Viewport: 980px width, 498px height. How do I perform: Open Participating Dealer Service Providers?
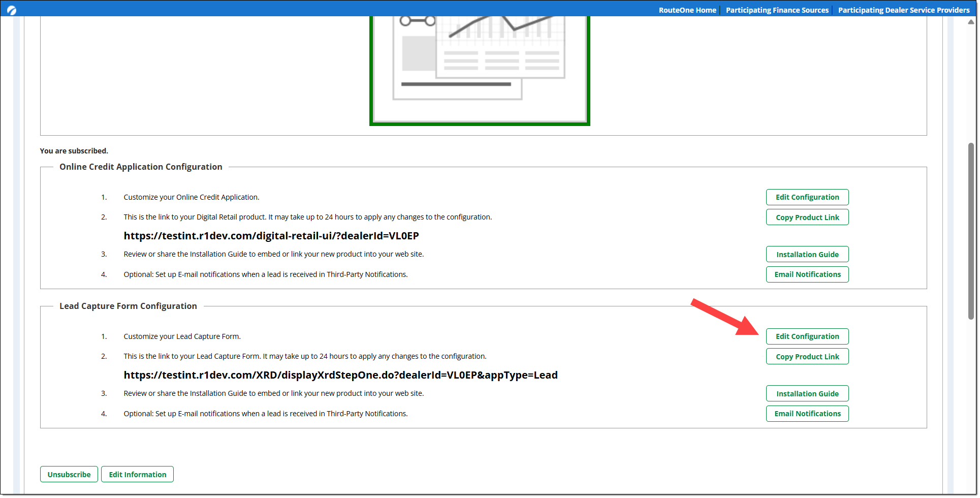point(903,10)
